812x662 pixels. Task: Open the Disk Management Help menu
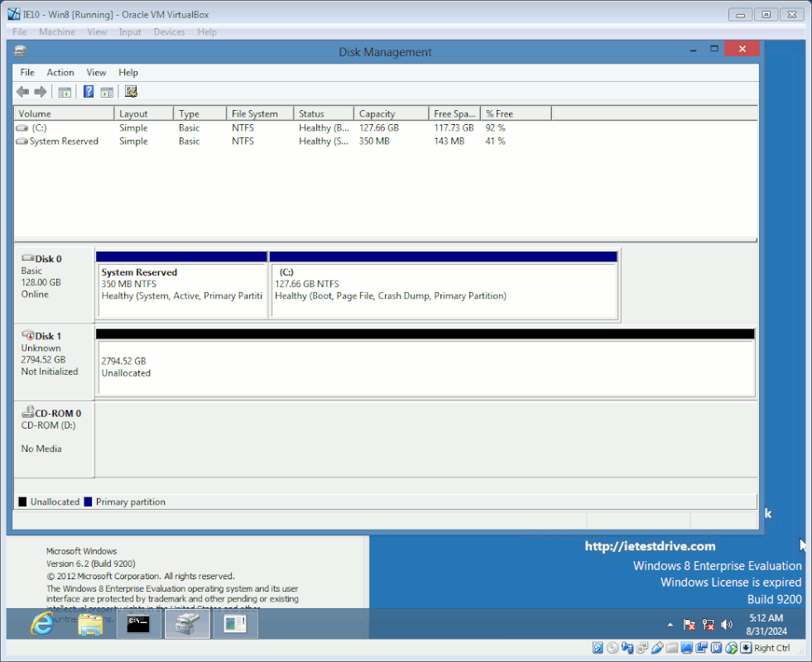[128, 73]
